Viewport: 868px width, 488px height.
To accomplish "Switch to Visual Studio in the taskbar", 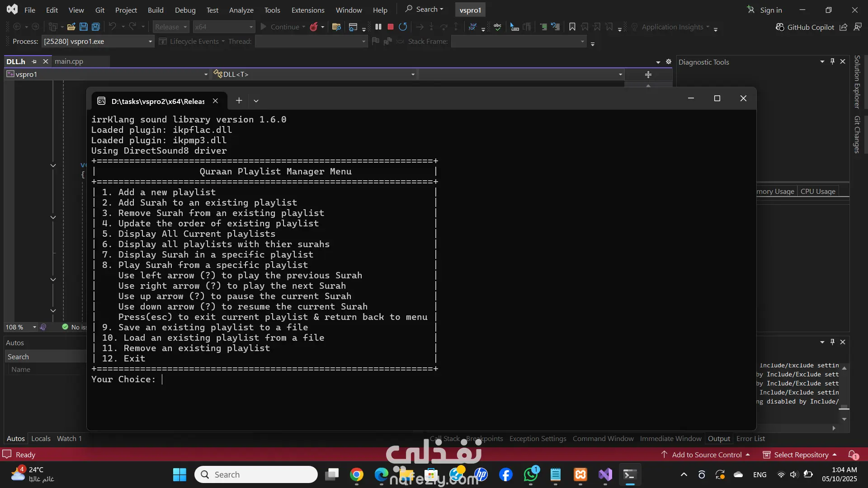I will [x=605, y=474].
